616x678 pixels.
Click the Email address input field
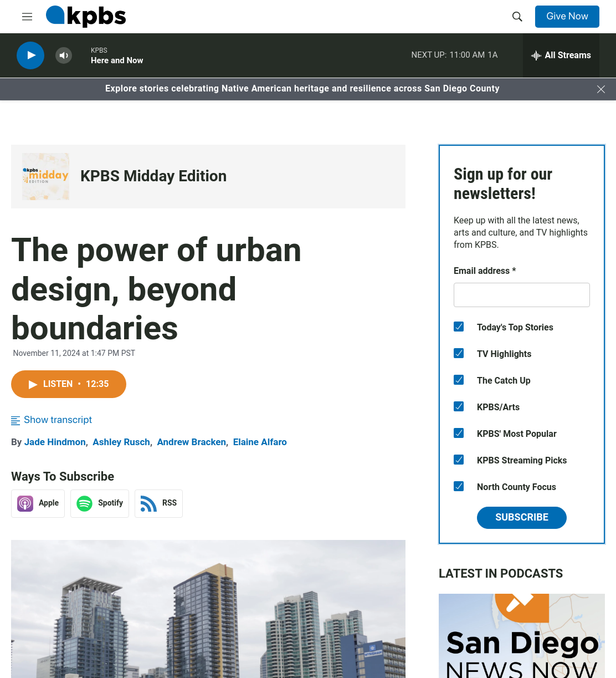(x=522, y=295)
